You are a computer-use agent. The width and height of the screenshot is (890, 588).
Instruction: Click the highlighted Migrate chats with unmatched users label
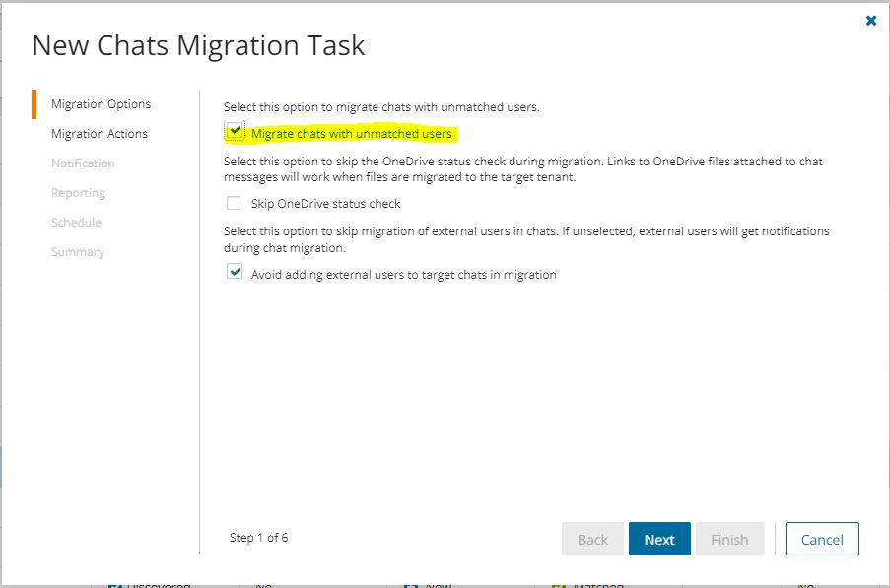[351, 134]
